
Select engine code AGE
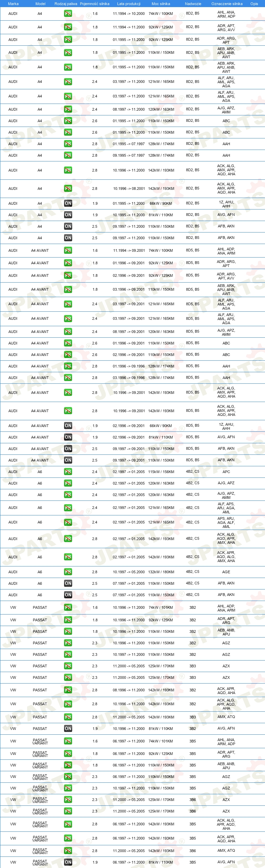[226, 572]
